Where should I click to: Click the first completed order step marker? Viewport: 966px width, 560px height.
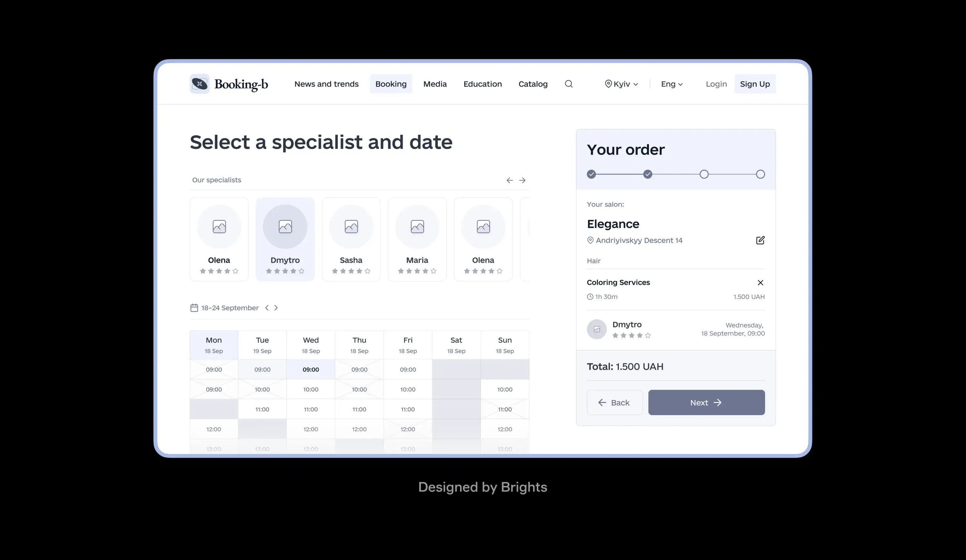click(x=592, y=174)
